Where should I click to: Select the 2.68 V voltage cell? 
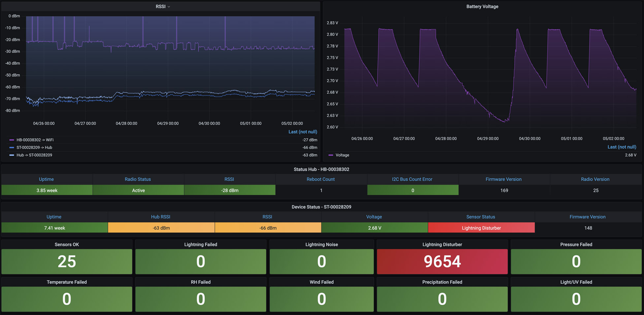tap(374, 228)
